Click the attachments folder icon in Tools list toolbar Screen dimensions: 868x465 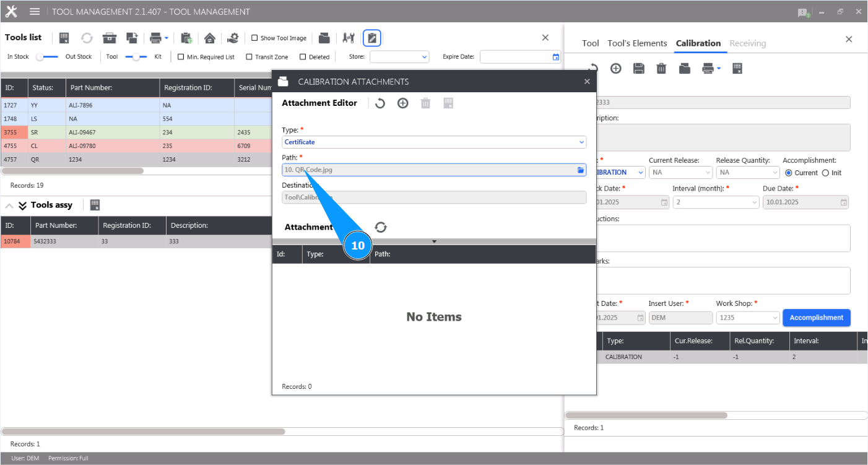324,38
